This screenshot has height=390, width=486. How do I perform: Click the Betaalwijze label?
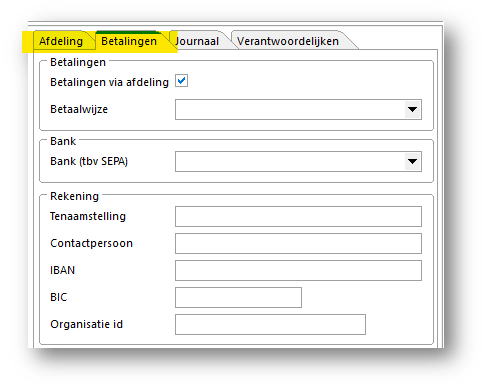[79, 109]
